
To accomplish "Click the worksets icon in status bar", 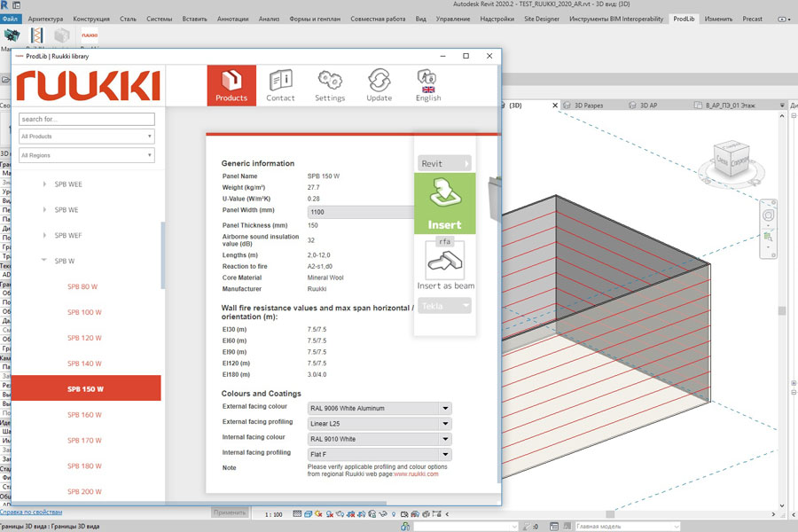I will coord(405,527).
